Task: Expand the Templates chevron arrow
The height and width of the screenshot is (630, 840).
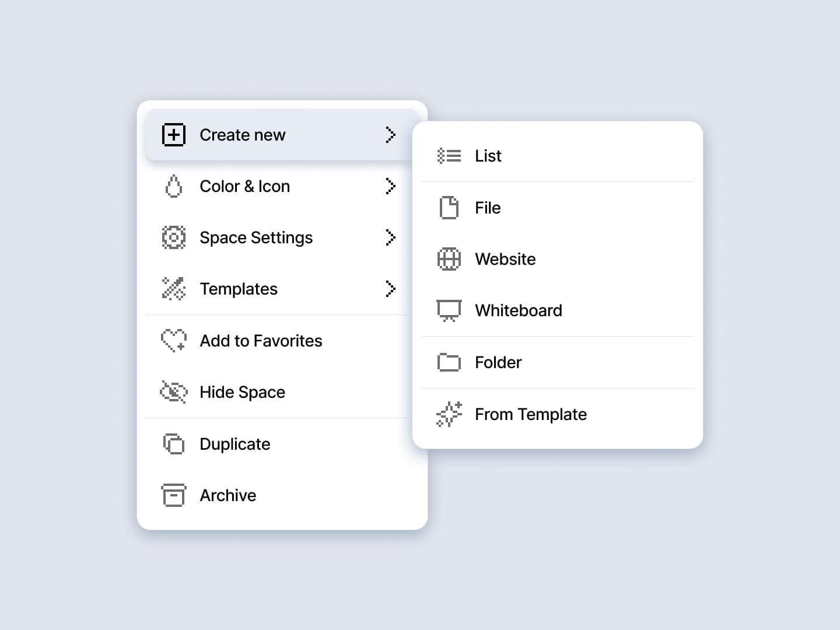Action: [391, 289]
